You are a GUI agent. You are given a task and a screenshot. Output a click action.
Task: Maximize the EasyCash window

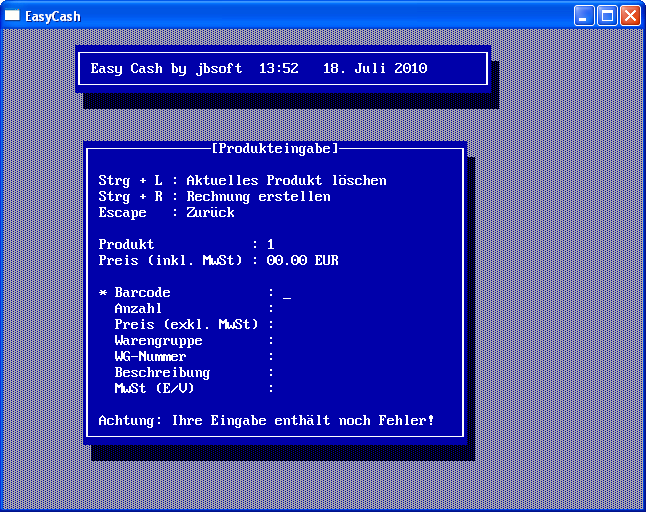point(607,16)
